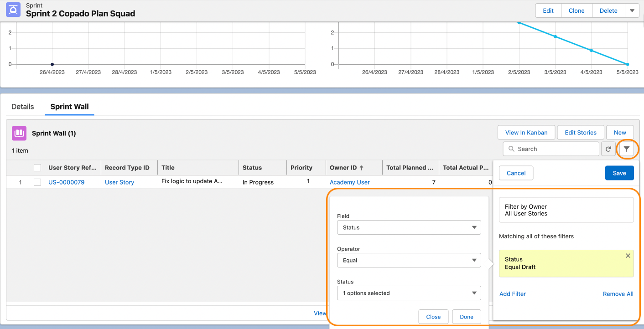Save the filter settings

pos(619,173)
